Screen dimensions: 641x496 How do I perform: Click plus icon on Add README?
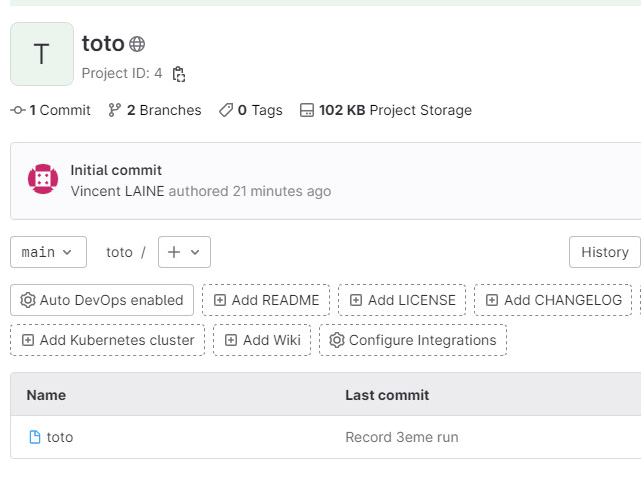[x=220, y=300]
